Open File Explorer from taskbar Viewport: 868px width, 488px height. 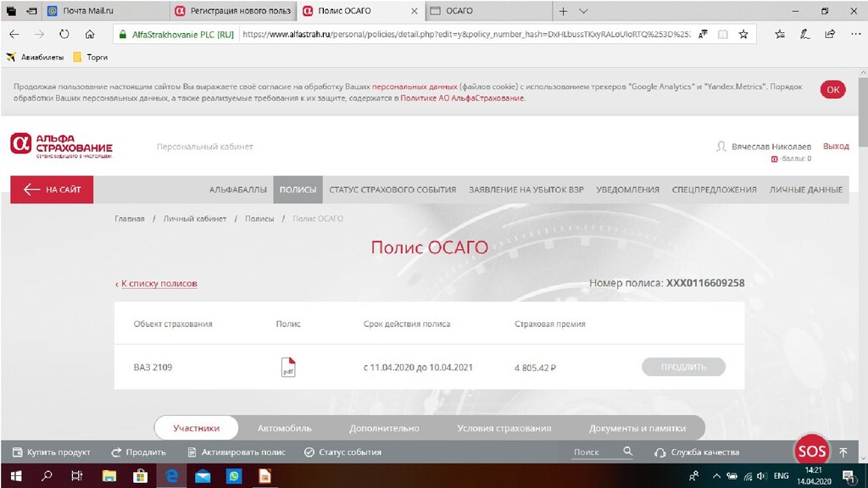coord(109,476)
